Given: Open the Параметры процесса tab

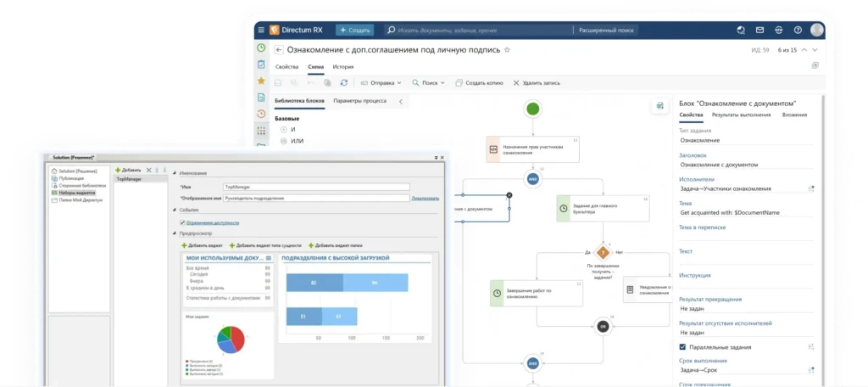Looking at the screenshot, I should (359, 102).
